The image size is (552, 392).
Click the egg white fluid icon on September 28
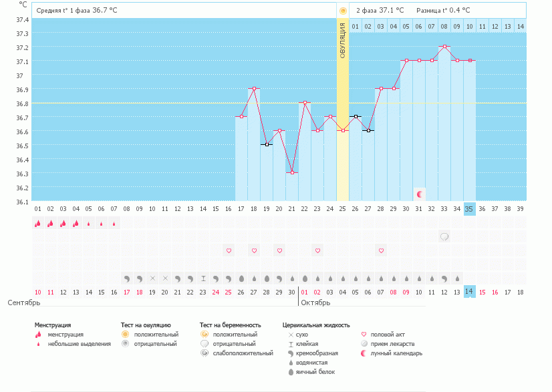coord(267,278)
